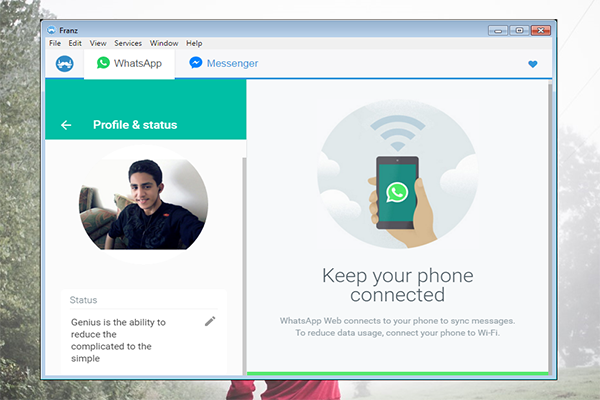The height and width of the screenshot is (400, 600).
Task: Switch to the Messenger service tab
Action: 224,64
